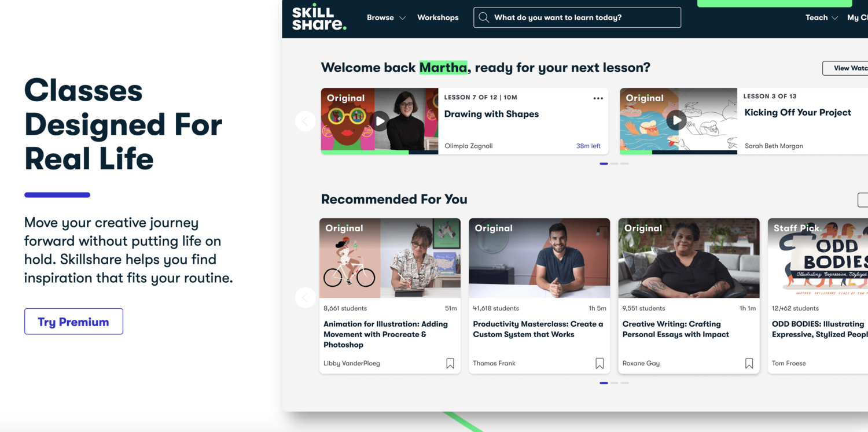Click the 'Drawing with Shapes' lesson title
This screenshot has width=868, height=432.
[x=491, y=114]
